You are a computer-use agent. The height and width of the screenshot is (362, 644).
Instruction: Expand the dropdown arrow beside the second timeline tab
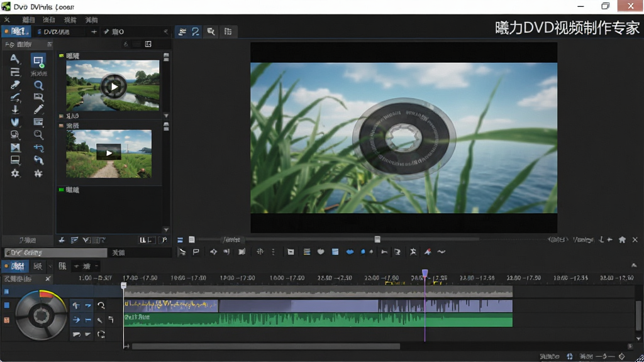tap(50, 266)
